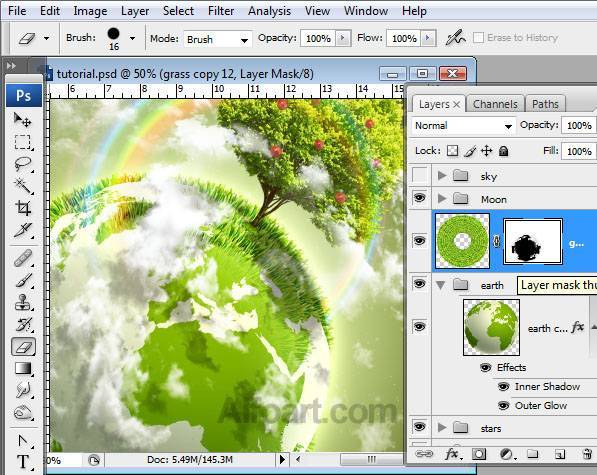The height and width of the screenshot is (475, 597).
Task: Click the Layers panel Fill field
Action: (579, 151)
